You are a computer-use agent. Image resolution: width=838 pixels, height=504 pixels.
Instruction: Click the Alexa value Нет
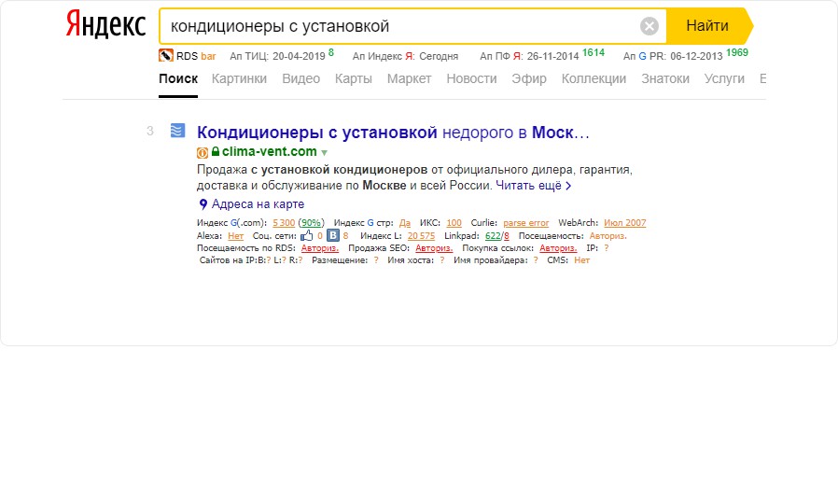tap(236, 236)
